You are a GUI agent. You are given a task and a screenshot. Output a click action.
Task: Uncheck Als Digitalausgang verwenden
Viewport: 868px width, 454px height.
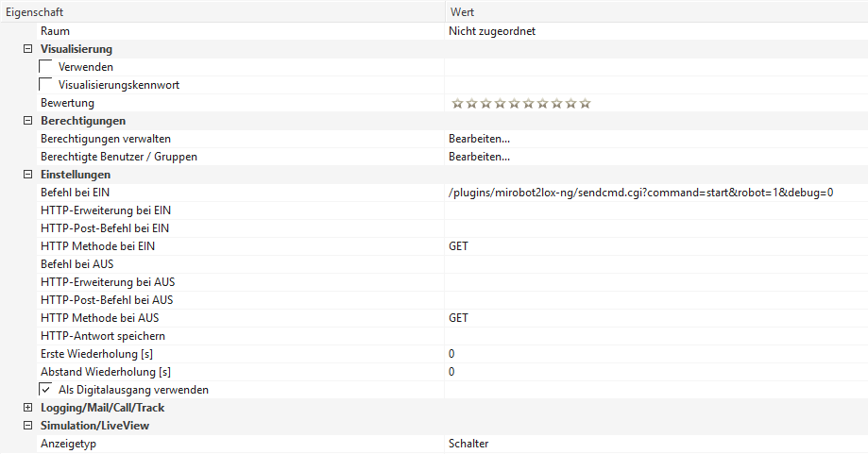(x=45, y=389)
